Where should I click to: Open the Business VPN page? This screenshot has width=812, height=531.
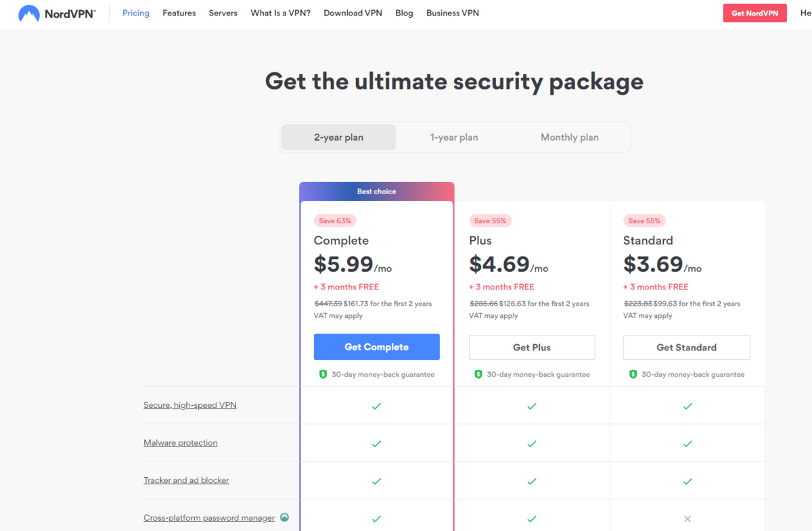(x=453, y=13)
